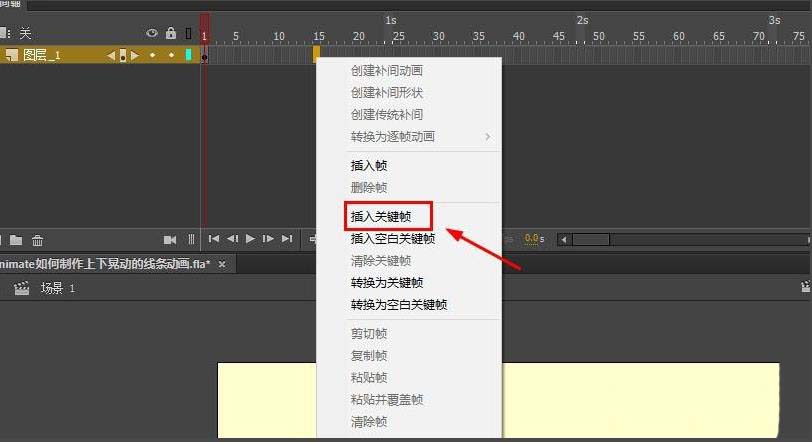Click frame number 50 on the ruler
This screenshot has width=812, height=442.
point(599,36)
